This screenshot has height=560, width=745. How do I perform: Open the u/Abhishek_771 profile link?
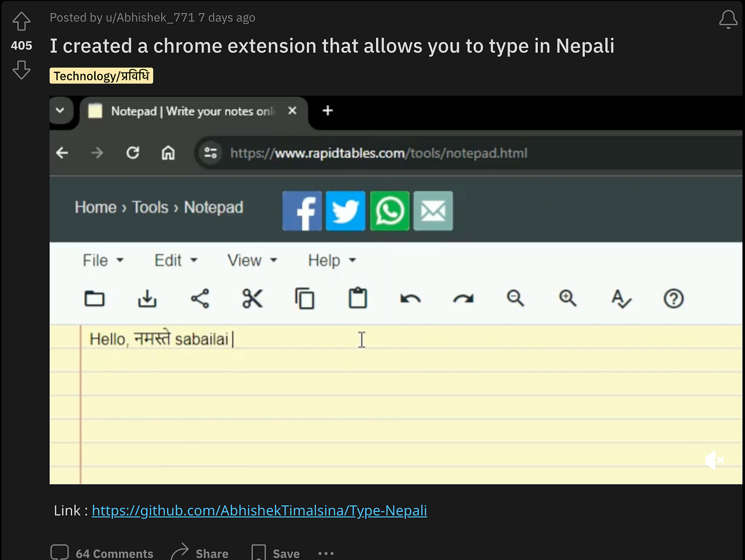(150, 17)
